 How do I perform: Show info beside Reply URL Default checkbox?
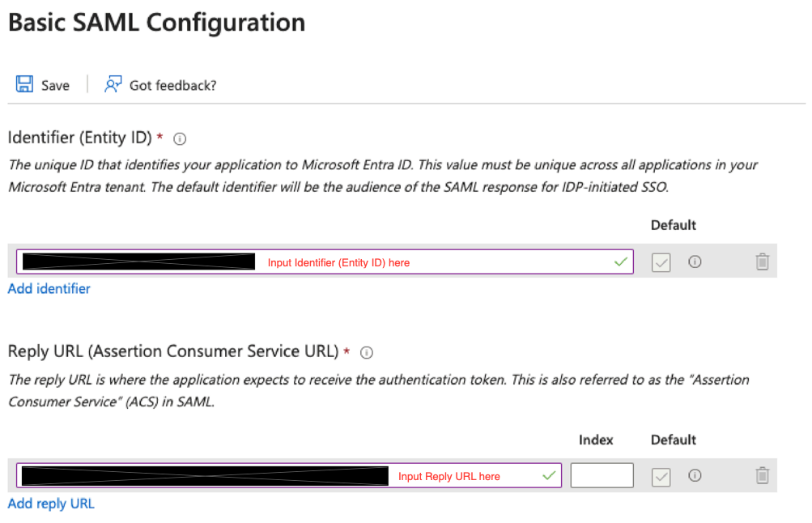tap(694, 475)
